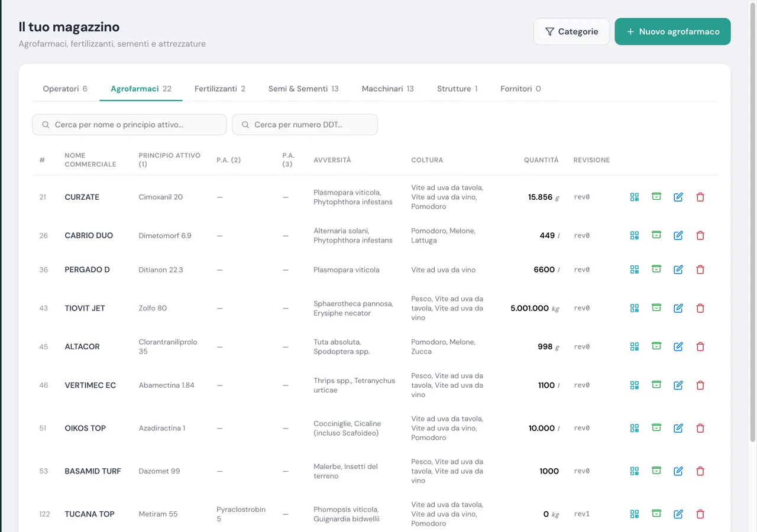Viewport: 757px width, 532px height.
Task: Click the NOME COMMERCIALE column header
Action: click(x=90, y=160)
